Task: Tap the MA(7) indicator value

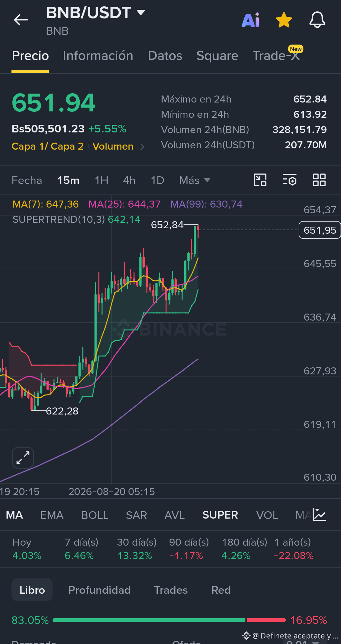Action: click(x=45, y=204)
